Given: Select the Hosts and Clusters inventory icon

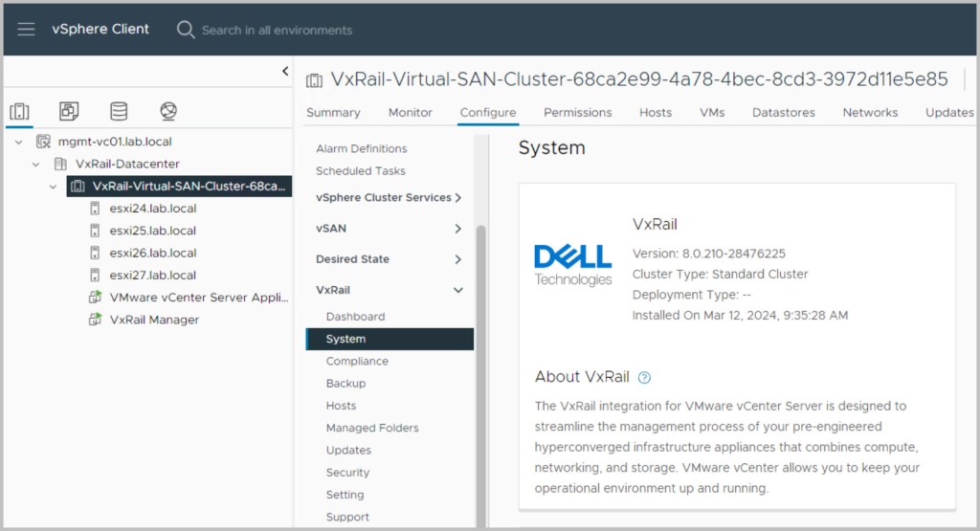Looking at the screenshot, I should (x=19, y=111).
